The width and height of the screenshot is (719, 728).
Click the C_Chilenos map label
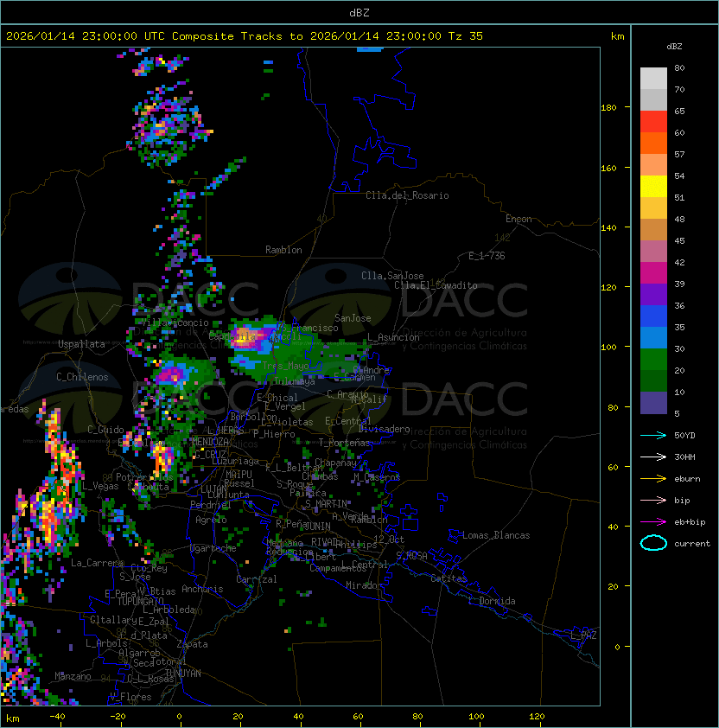coord(82,377)
